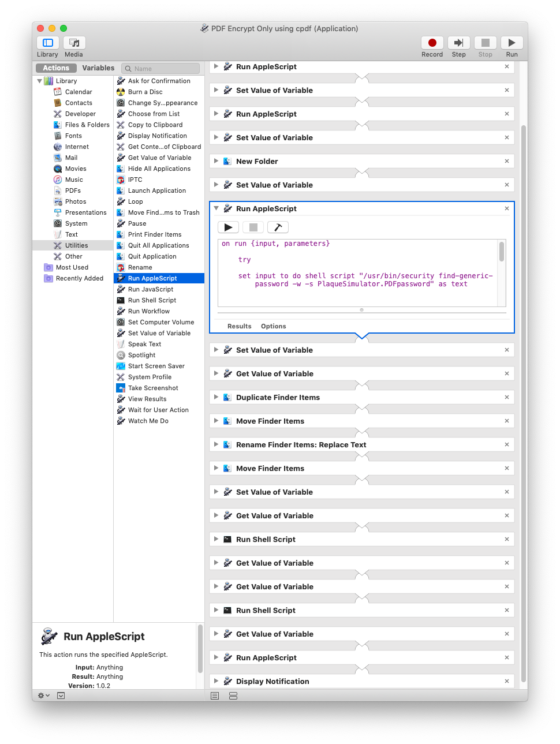Switch workflow to horizontal layout view
This screenshot has height=744, width=560.
[233, 696]
